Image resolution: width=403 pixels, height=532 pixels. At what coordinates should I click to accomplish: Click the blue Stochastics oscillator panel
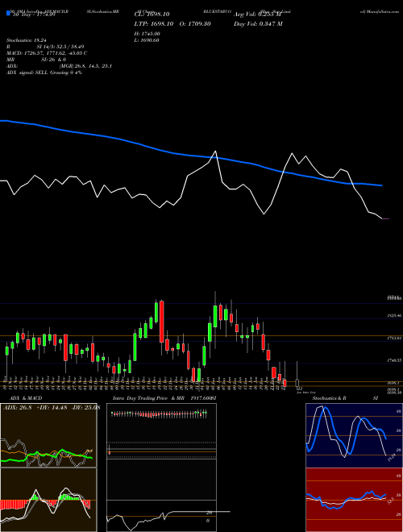[354, 435]
